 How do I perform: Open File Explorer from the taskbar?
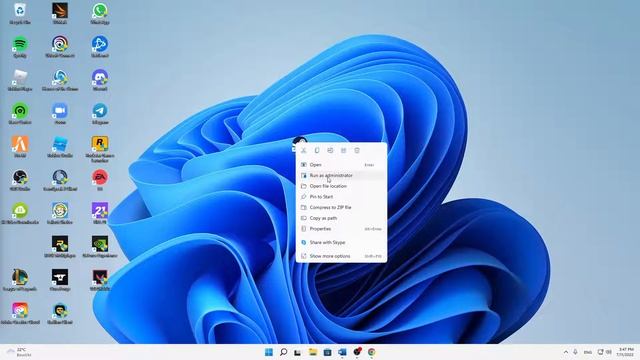pos(313,352)
